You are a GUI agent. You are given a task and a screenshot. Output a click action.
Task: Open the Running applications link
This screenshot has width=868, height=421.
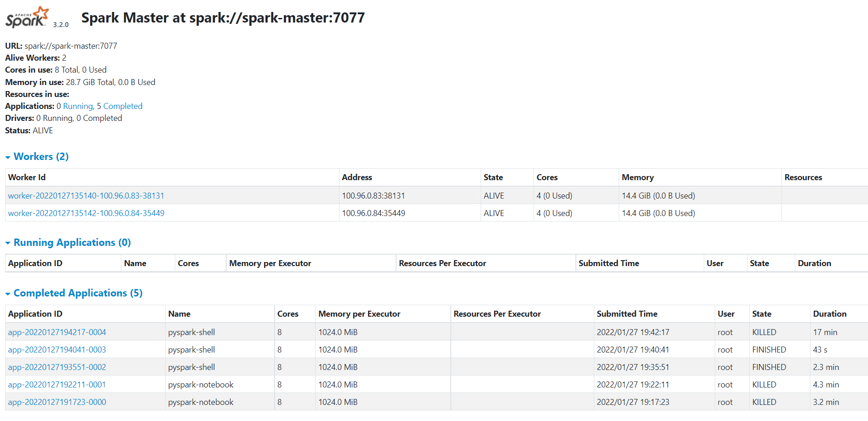point(78,106)
